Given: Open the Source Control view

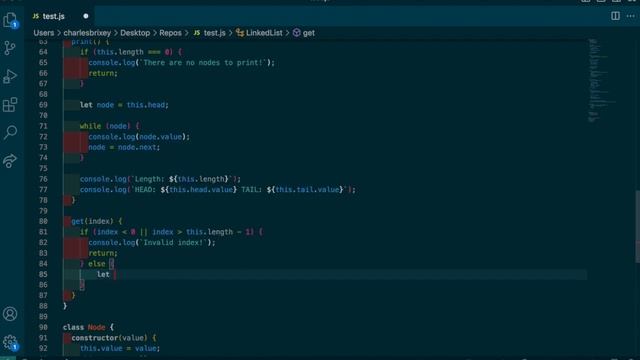Looking at the screenshot, I should [10, 48].
